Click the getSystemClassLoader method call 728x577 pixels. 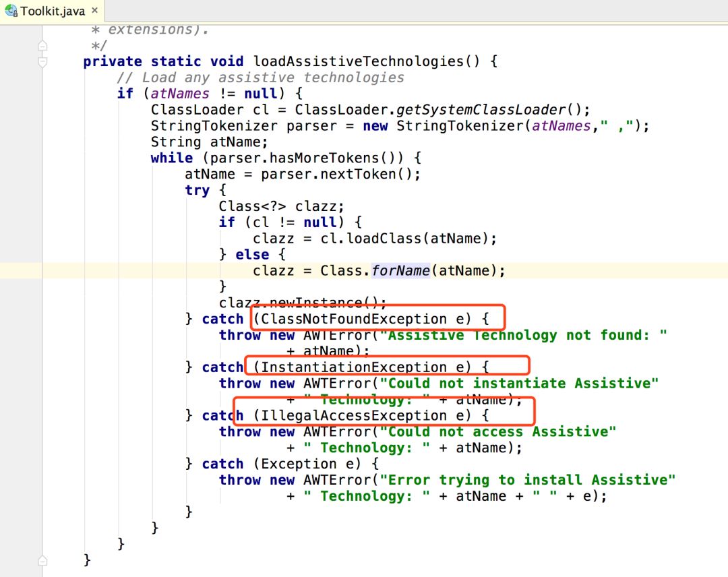click(481, 110)
